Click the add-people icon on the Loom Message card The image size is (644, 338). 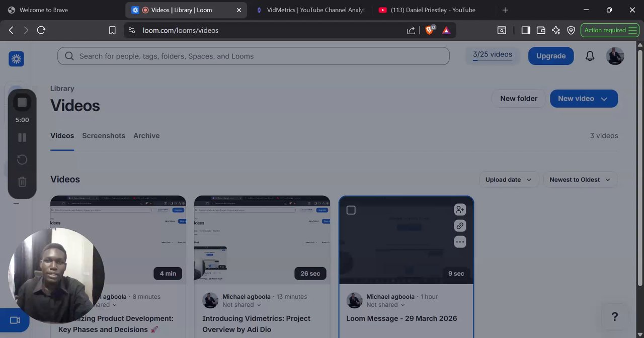coord(460,209)
